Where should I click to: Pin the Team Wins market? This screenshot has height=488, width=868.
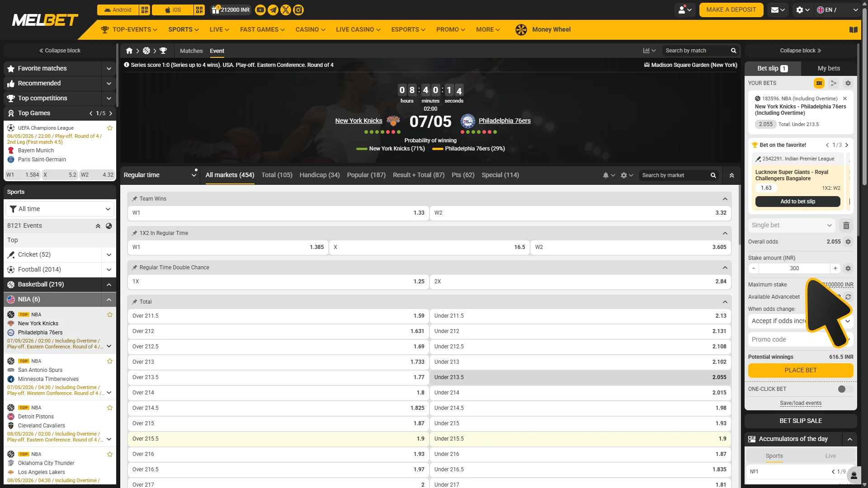pos(134,199)
